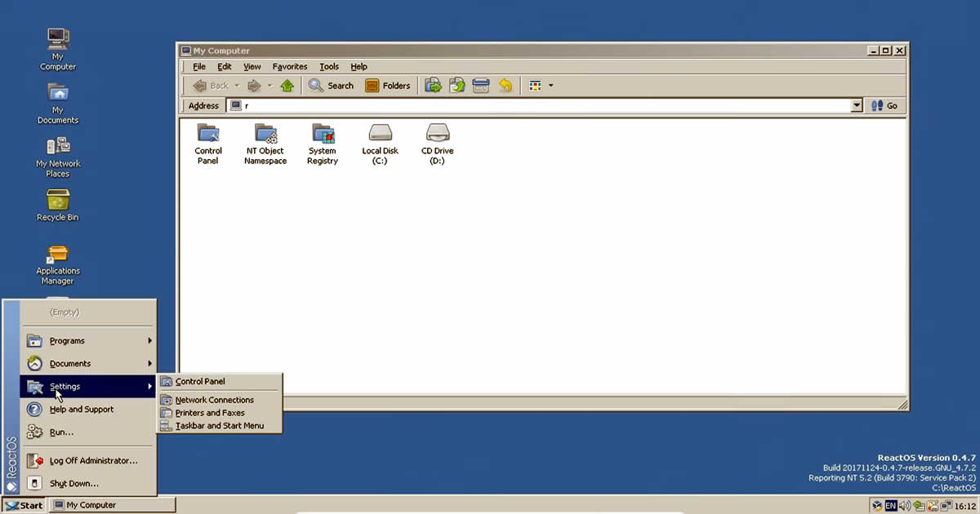Click the Undo toolbar icon

(505, 85)
